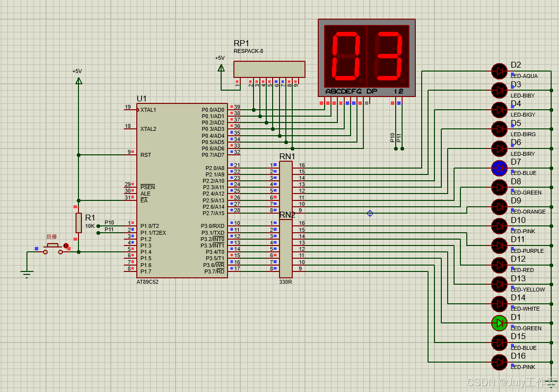559x392 pixels.
Task: Select the D2 LED-AQUA diode symbol
Action: (x=499, y=71)
